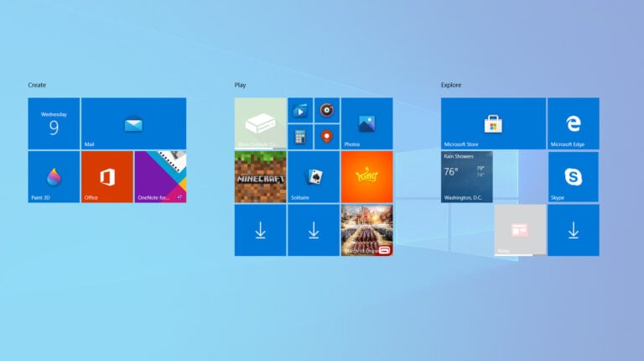This screenshot has width=644, height=361.
Task: Open the Photos tile
Action: click(366, 123)
